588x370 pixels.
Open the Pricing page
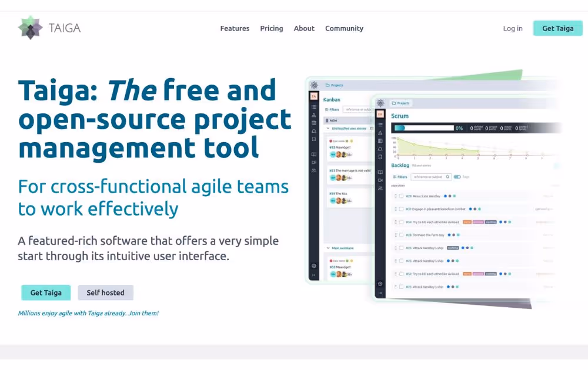[272, 28]
